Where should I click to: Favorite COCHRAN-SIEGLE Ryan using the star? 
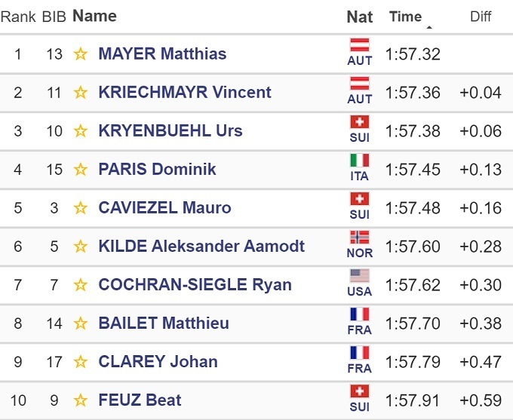point(80,285)
